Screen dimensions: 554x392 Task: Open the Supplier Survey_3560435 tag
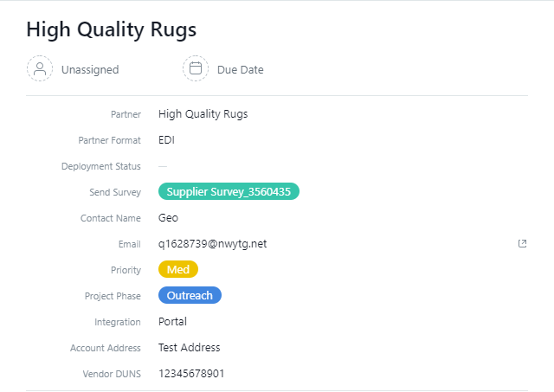pyautogui.click(x=229, y=192)
